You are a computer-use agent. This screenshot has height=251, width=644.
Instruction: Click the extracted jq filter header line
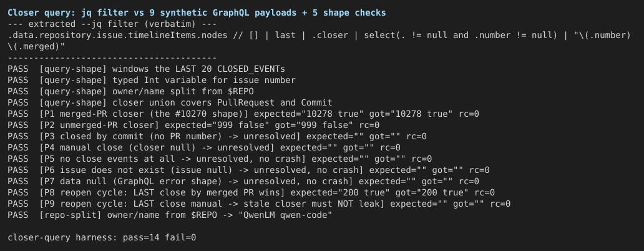[x=112, y=24]
